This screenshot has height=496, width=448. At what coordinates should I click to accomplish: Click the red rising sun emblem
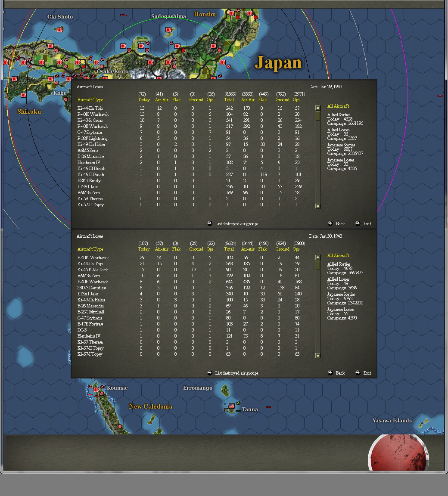pos(398,453)
